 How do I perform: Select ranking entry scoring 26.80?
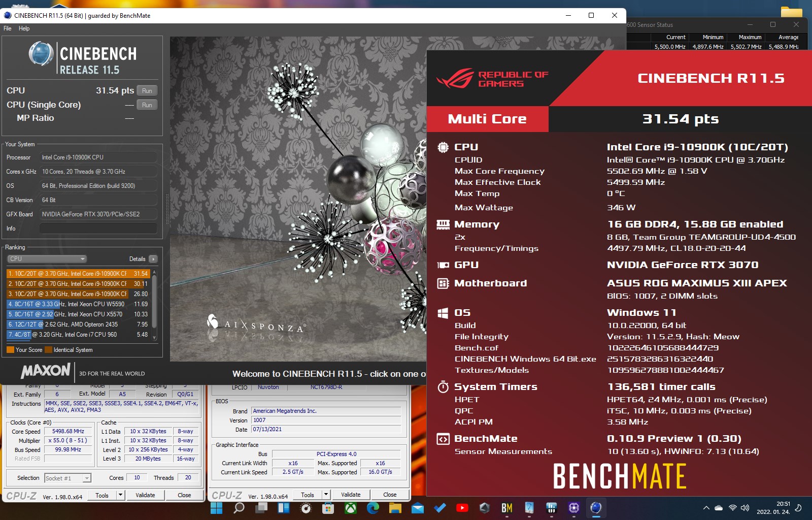tap(78, 294)
